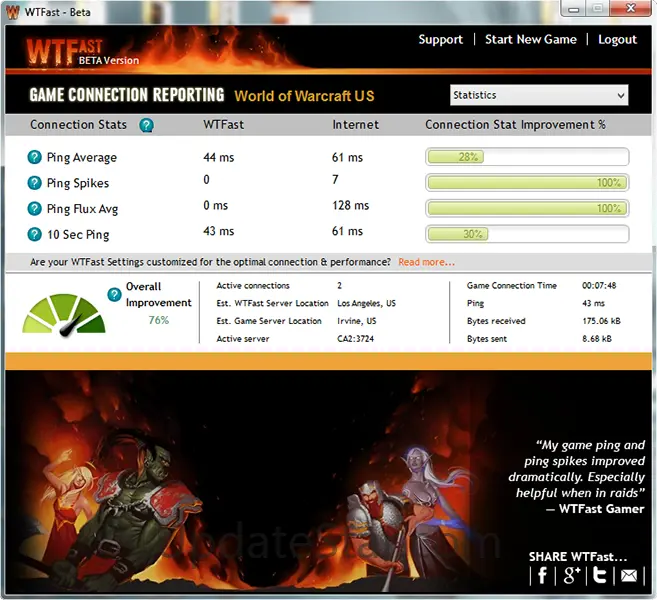
Task: Open the Support page
Action: click(x=440, y=39)
